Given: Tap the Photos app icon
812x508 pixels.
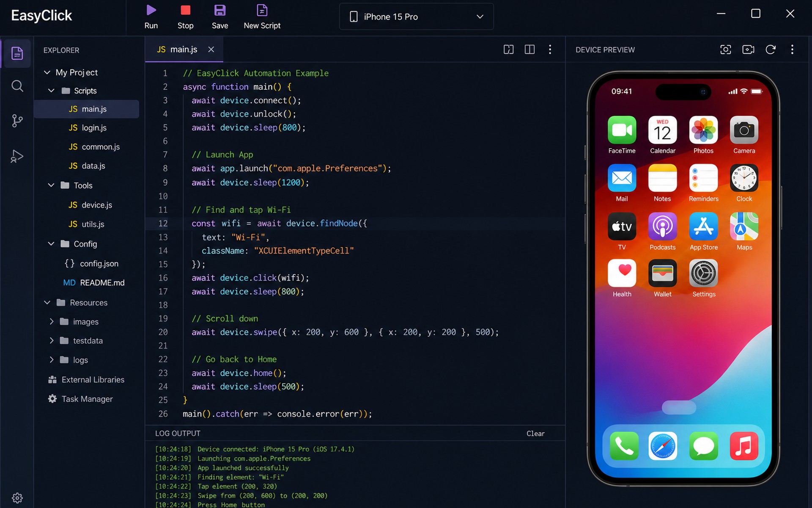Looking at the screenshot, I should [x=703, y=130].
